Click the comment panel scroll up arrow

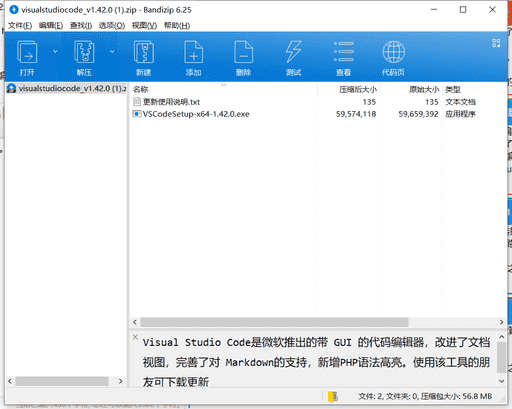(x=502, y=337)
